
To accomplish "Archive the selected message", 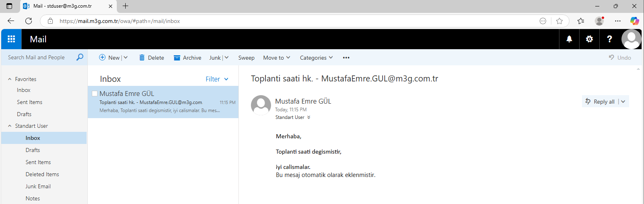I will click(x=187, y=58).
